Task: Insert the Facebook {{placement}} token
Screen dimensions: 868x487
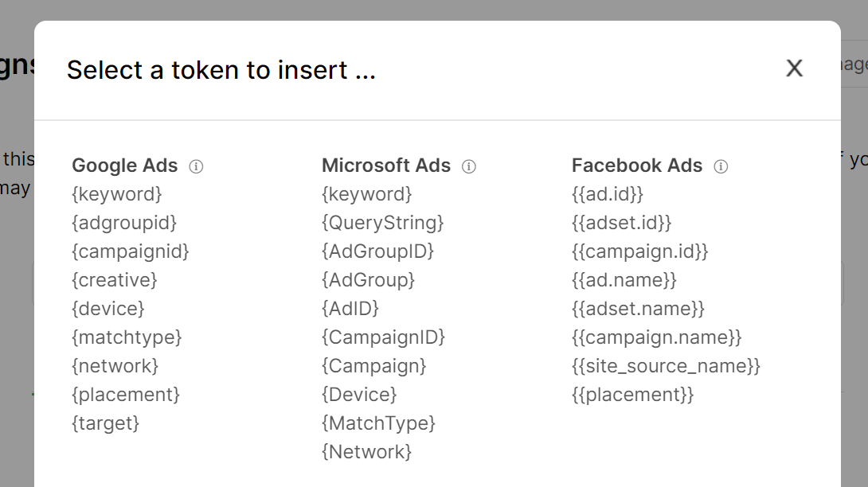Action: click(633, 395)
